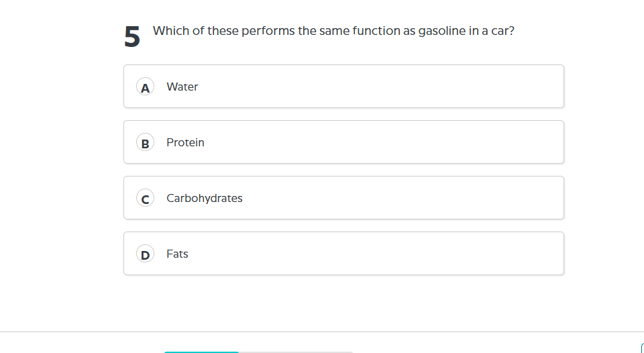The height and width of the screenshot is (353, 644).
Task: Select the letter D answer badge
Action: pyautogui.click(x=145, y=254)
